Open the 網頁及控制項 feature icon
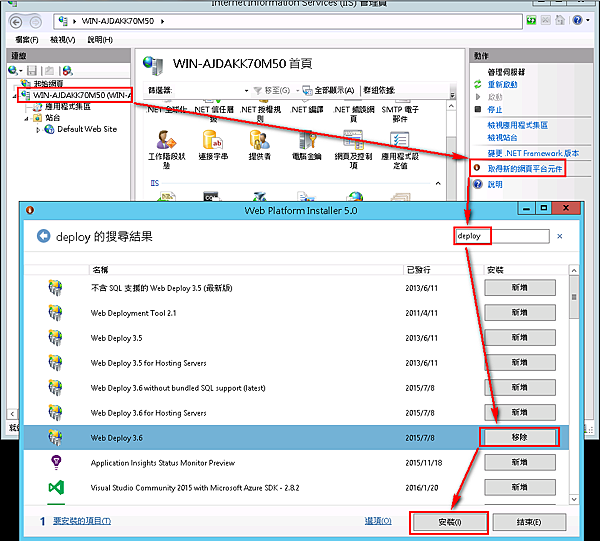The image size is (600, 541). 353,140
